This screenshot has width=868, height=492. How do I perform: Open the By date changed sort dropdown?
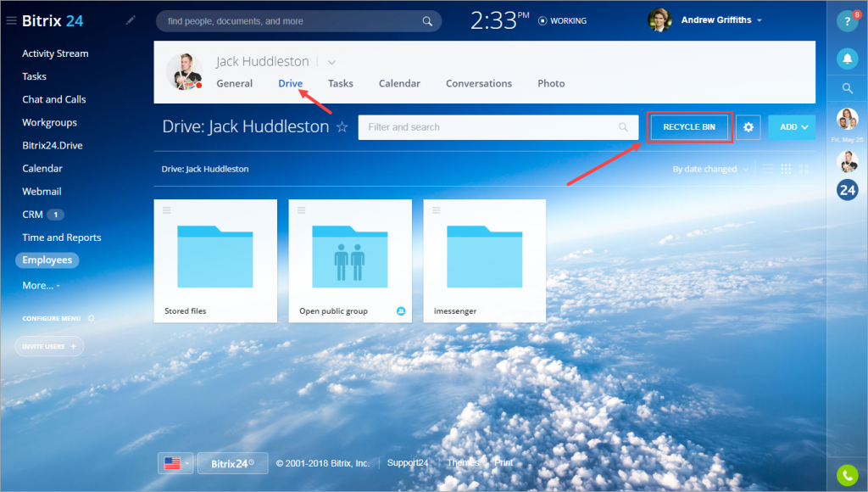[710, 169]
